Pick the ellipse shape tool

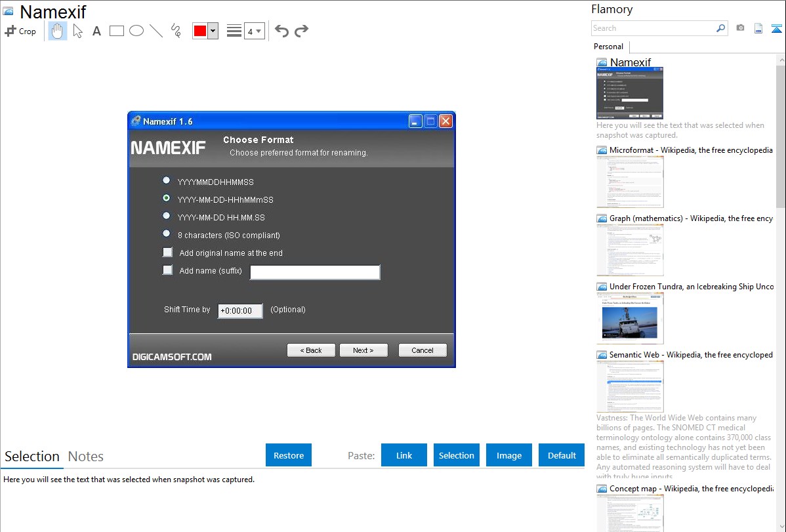point(136,31)
